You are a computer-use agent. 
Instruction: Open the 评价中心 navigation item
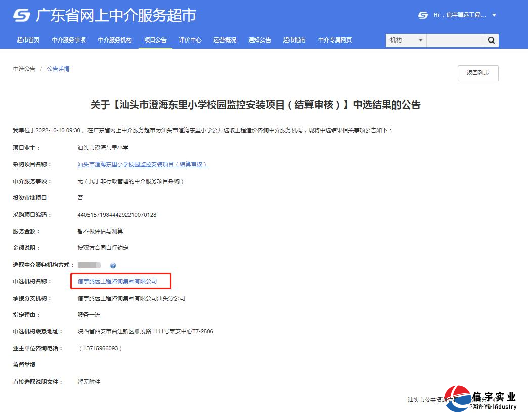point(190,40)
